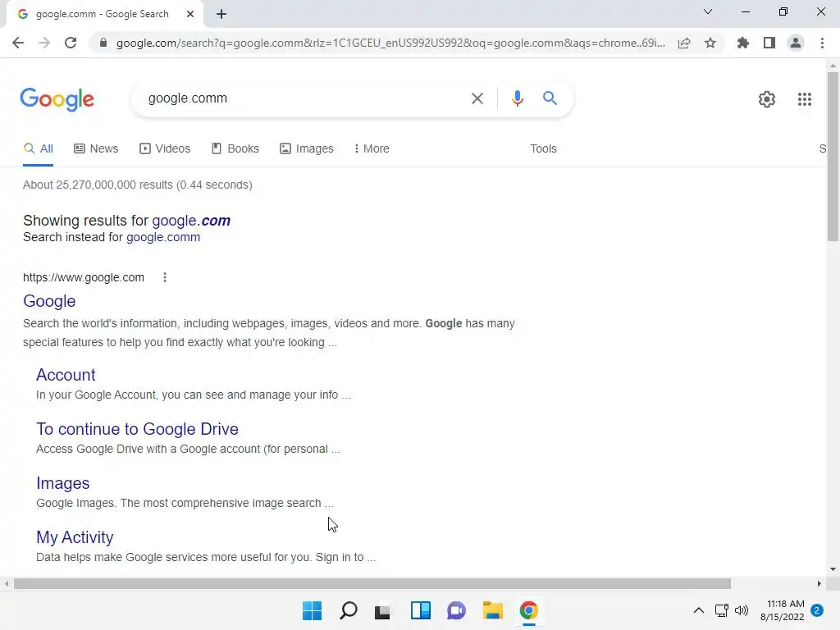Submit search with the magnifier icon

[x=550, y=98]
